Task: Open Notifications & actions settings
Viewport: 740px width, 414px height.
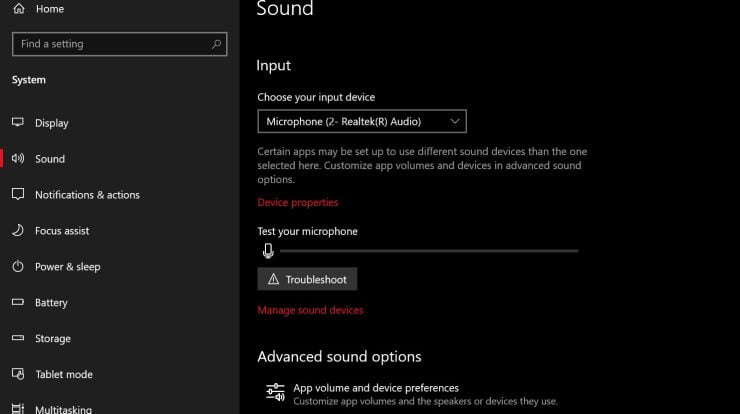Action: pos(87,194)
